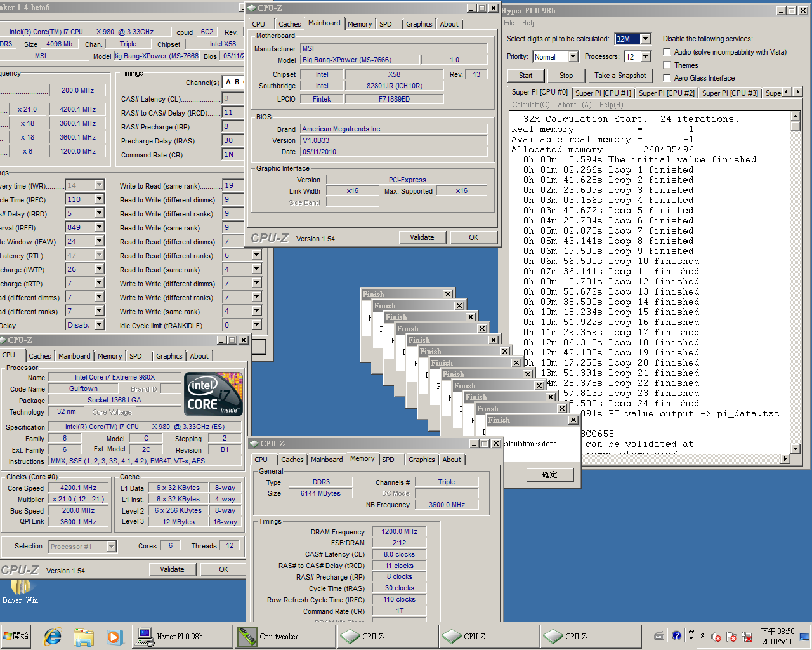Screen dimensions: 812x650
Task: Switch to Super PI [CPU #1] tab
Action: [x=603, y=93]
